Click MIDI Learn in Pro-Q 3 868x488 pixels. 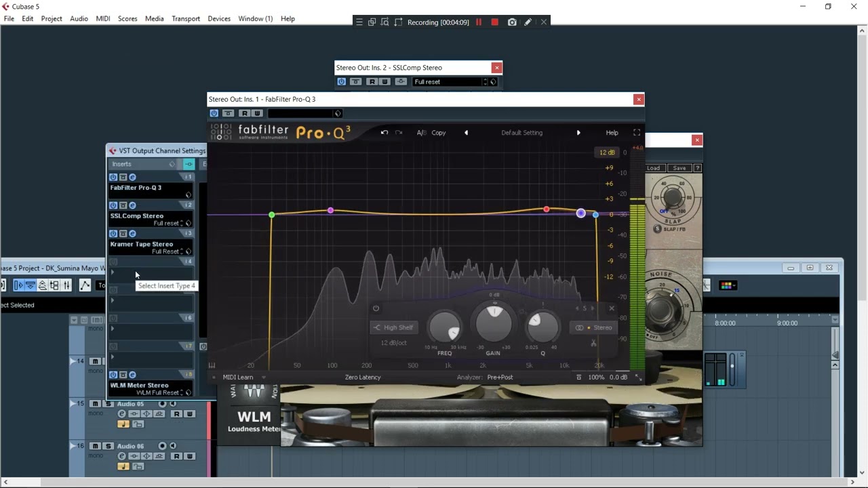237,378
